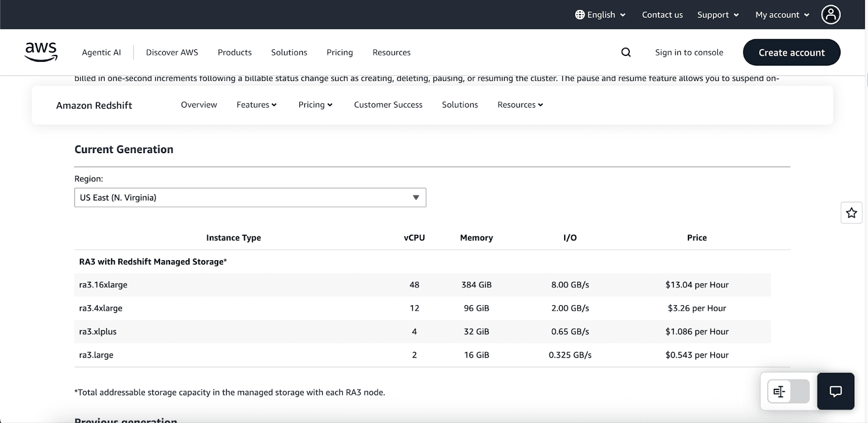Select the ra3.large instance name

(x=96, y=355)
